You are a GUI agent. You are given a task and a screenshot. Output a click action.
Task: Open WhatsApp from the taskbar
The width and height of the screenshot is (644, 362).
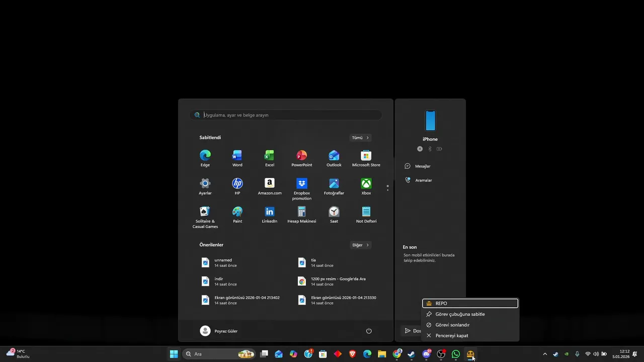point(455,354)
